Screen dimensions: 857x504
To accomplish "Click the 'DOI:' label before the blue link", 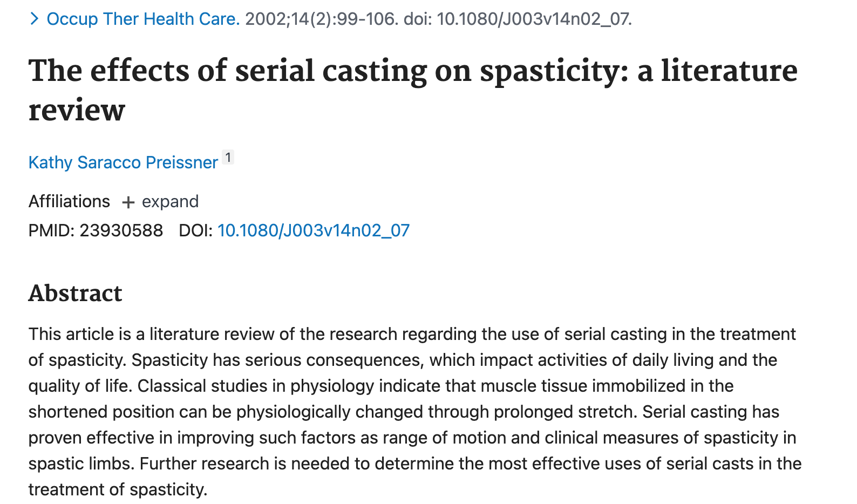I will point(196,230).
